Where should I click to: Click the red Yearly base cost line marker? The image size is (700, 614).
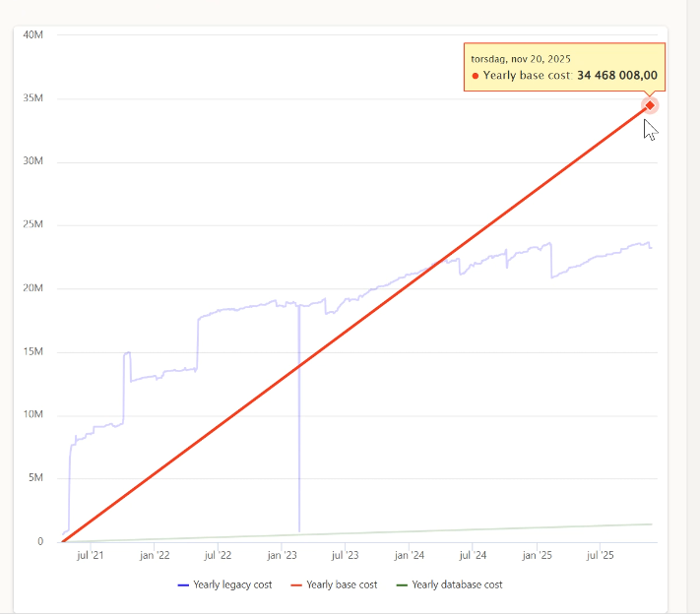click(x=294, y=584)
